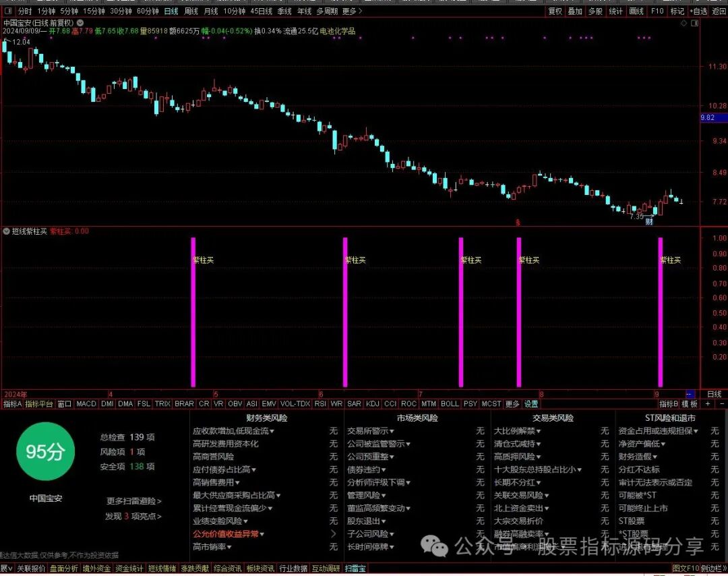Click the panel layout icon left of 分时

click(x=8, y=11)
